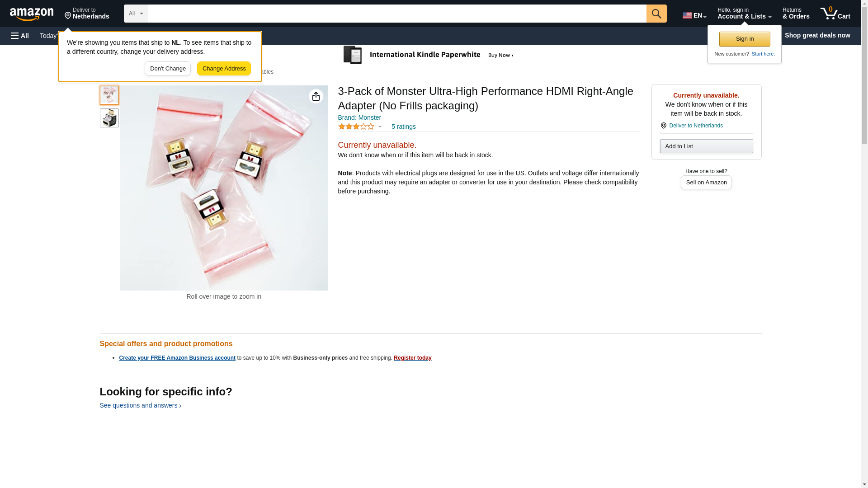868x488 pixels.
Task: Expand Account & Lists menu
Action: point(744,14)
